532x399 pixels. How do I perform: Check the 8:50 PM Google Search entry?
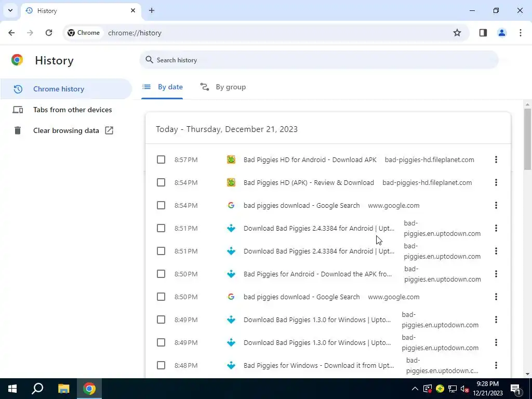click(x=161, y=297)
